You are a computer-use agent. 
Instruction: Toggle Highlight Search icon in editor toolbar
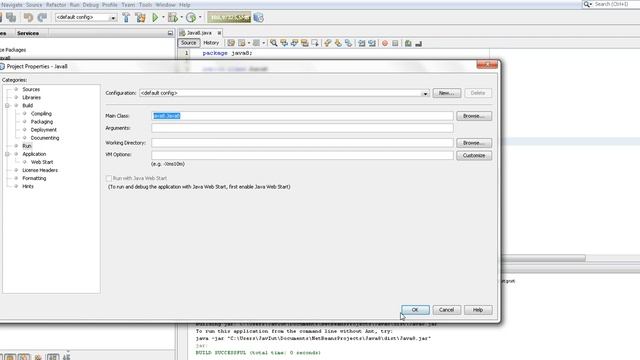pos(304,43)
